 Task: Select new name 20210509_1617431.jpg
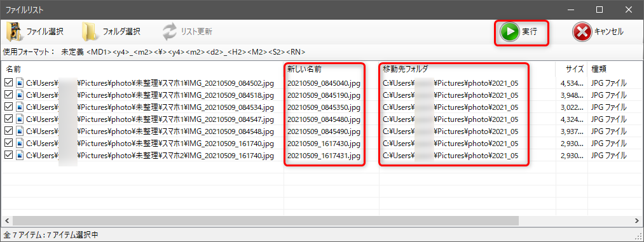[324, 156]
